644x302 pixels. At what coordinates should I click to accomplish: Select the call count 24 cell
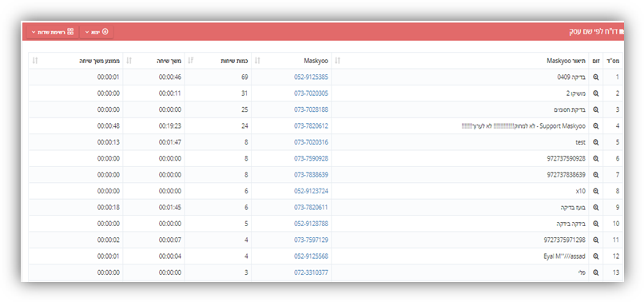(217, 125)
